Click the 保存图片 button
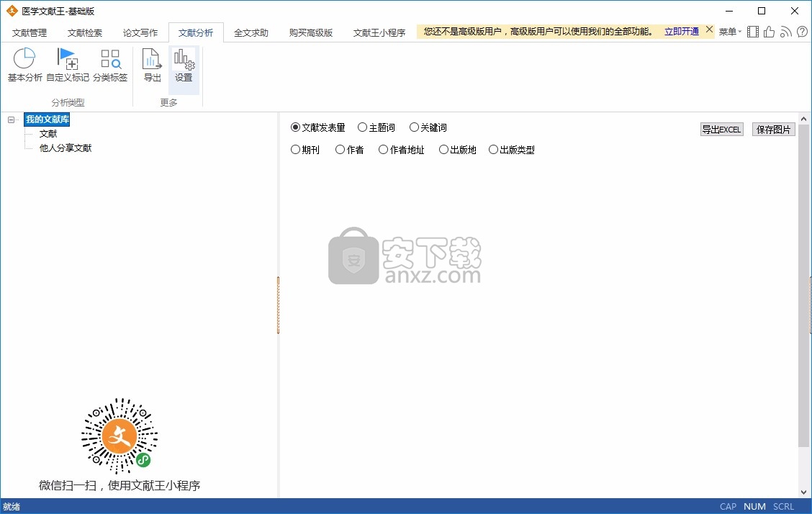This screenshot has width=812, height=514. point(774,130)
